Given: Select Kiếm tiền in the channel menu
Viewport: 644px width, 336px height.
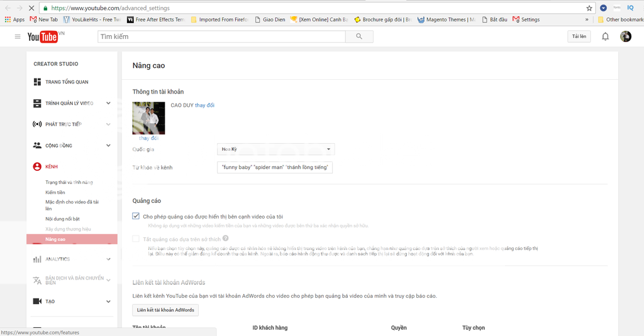Looking at the screenshot, I should [x=55, y=192].
